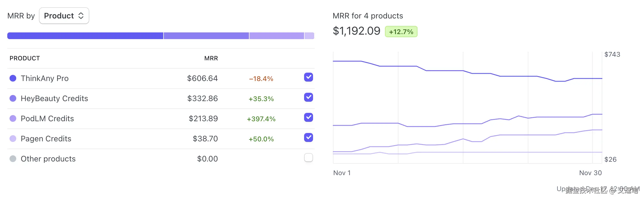
Task: Click the darkest segment of the MRR bar
Action: [85, 36]
